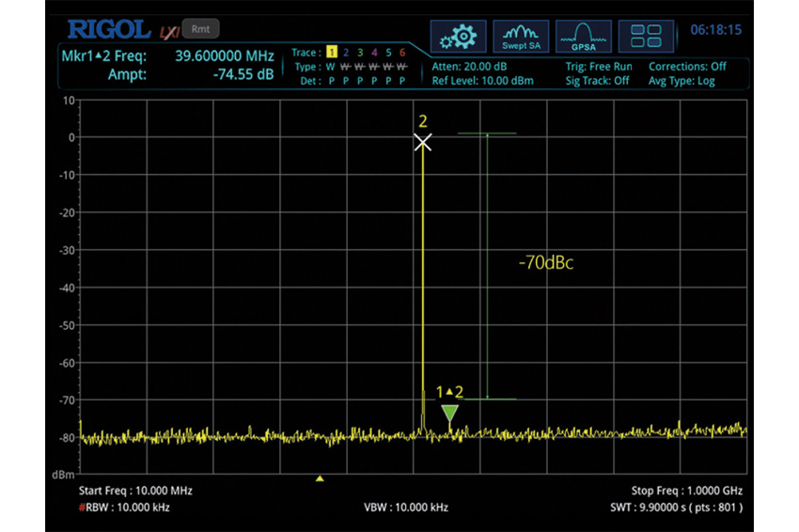Tap the 06:18:15 clock display

coord(716,29)
